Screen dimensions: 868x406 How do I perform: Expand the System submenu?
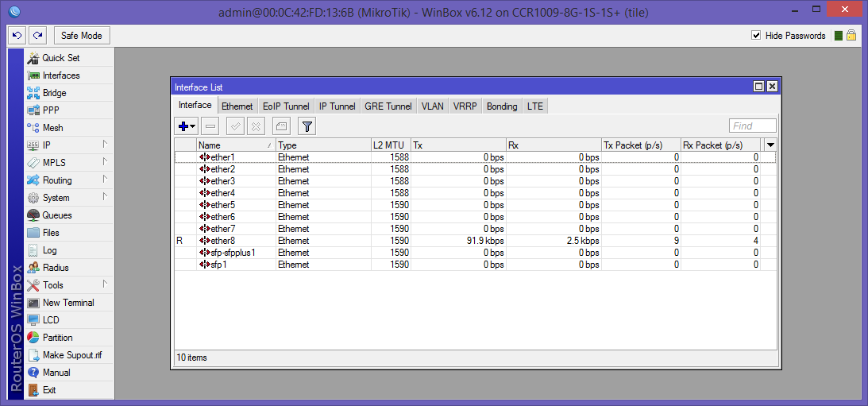pos(105,197)
